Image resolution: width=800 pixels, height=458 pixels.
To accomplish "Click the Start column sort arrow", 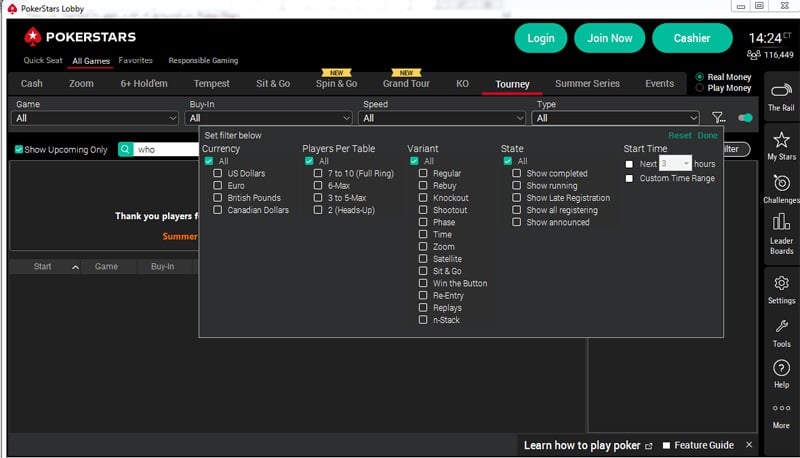I will tap(75, 267).
